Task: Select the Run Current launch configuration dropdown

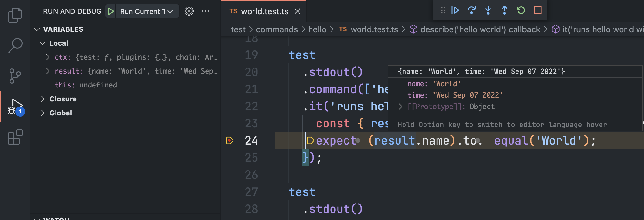Action: point(147,11)
